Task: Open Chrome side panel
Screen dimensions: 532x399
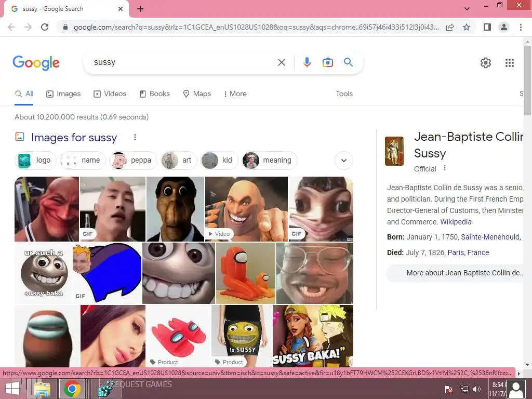Action: [487, 27]
